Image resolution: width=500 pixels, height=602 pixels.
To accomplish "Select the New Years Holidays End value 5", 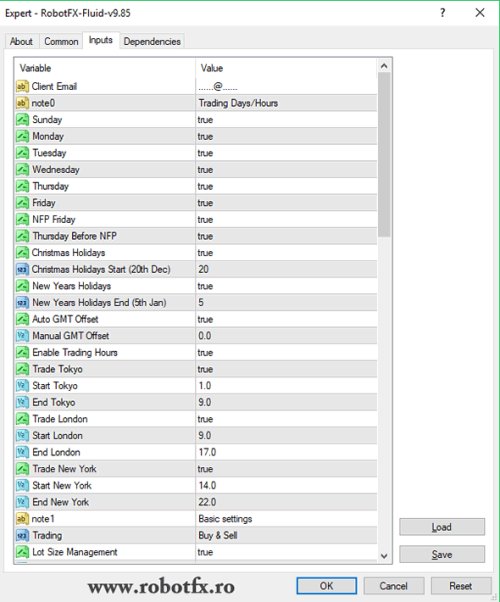I will [286, 303].
